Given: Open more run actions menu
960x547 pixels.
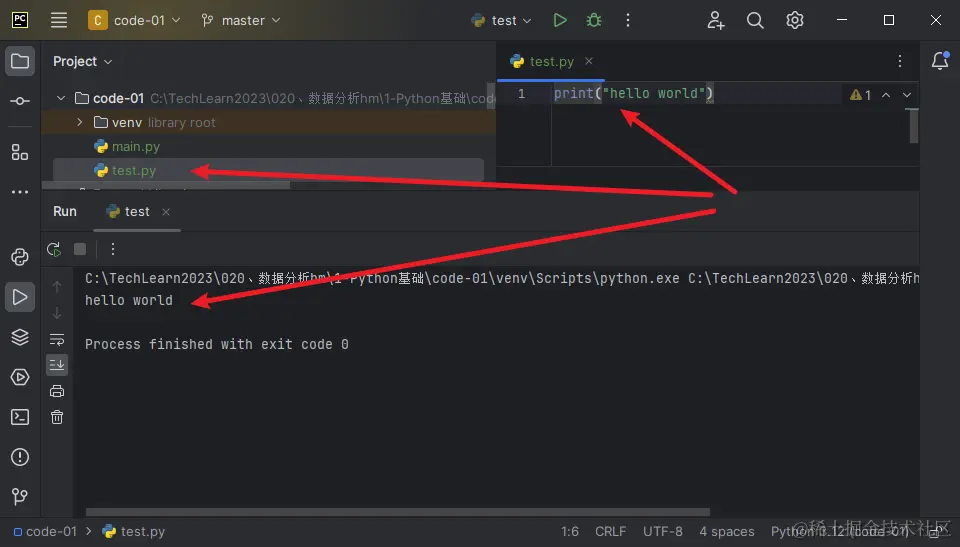Looking at the screenshot, I should coord(628,20).
